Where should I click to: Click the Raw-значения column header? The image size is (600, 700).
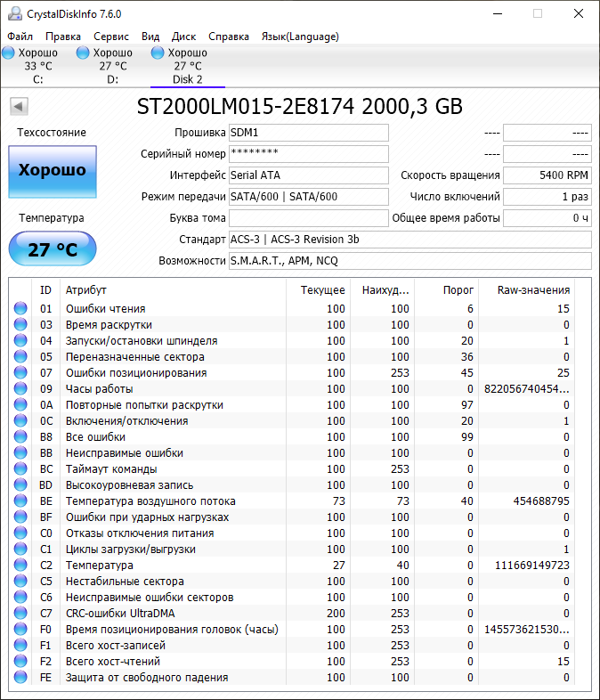click(527, 290)
